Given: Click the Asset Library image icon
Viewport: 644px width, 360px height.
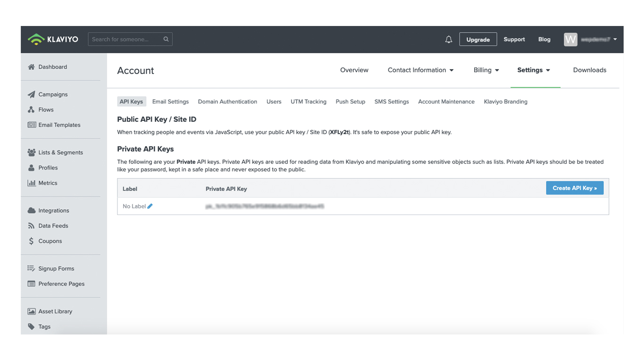Looking at the screenshot, I should [32, 311].
